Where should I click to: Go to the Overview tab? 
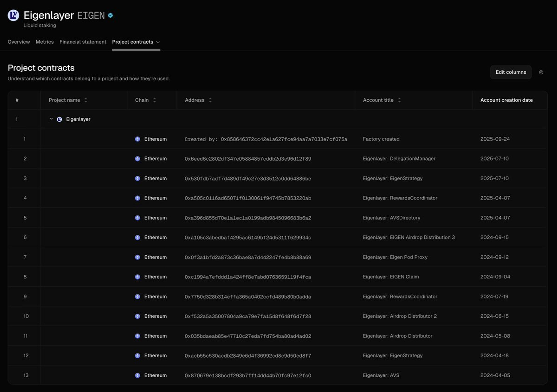coord(19,42)
